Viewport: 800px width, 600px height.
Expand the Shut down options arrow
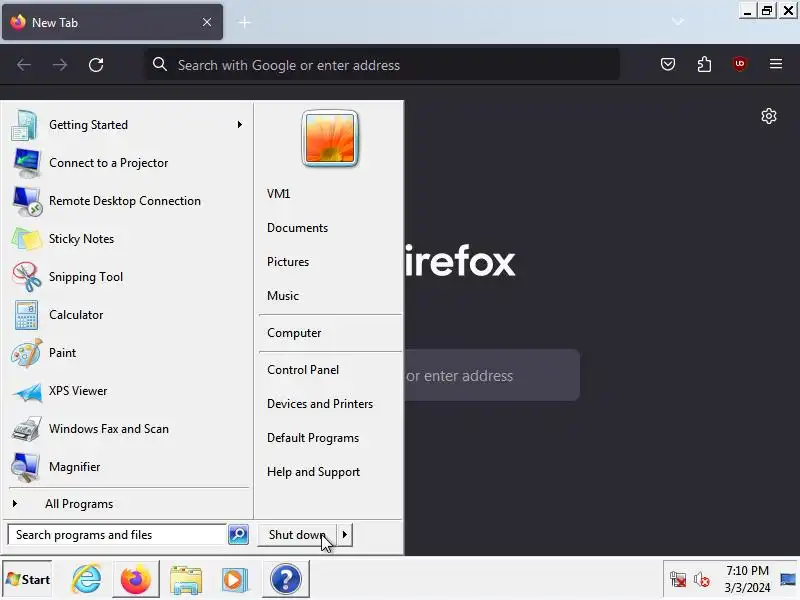tap(345, 535)
